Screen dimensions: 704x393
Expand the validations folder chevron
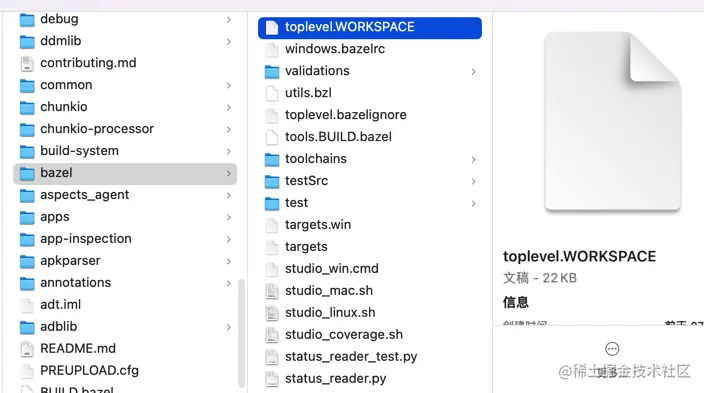tap(473, 71)
